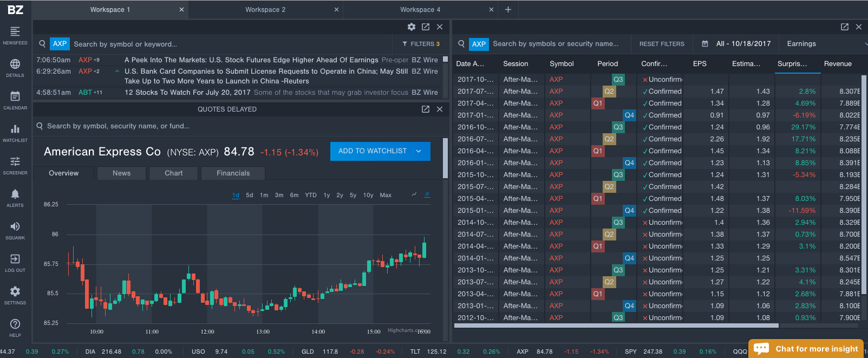The width and height of the screenshot is (868, 358).
Task: Open the Earnings calendar type dropdown
Action: click(822, 43)
